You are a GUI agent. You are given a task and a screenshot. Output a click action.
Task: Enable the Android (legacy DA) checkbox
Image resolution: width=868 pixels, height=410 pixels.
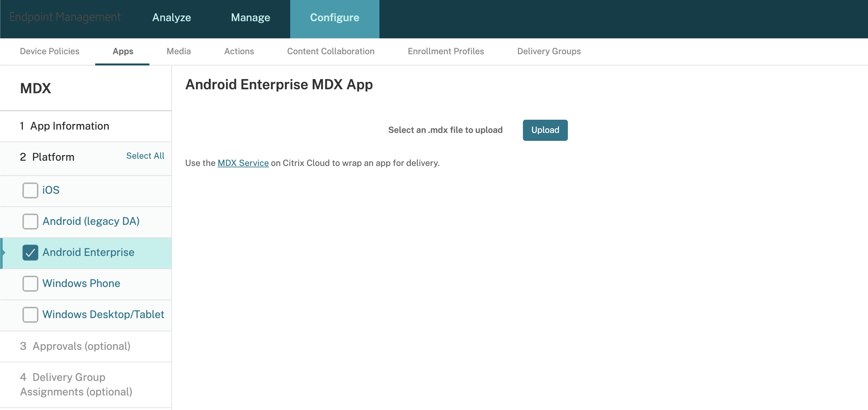30,221
